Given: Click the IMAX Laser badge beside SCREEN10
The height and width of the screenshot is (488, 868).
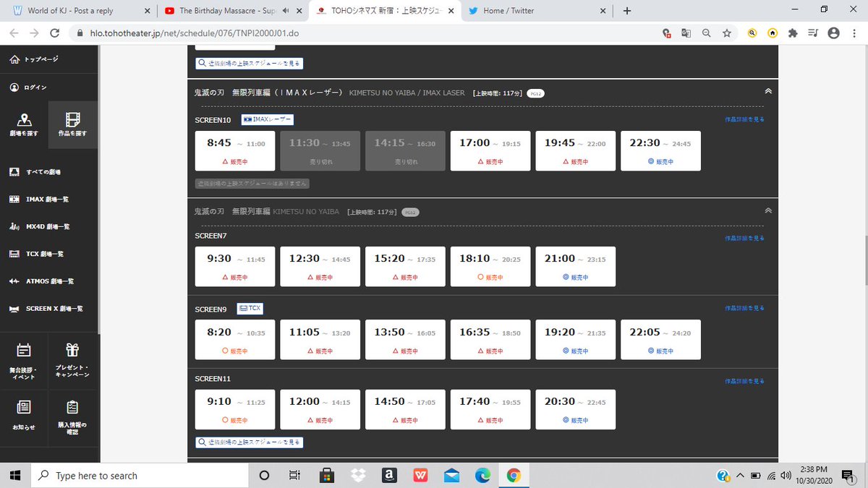Looking at the screenshot, I should click(267, 119).
